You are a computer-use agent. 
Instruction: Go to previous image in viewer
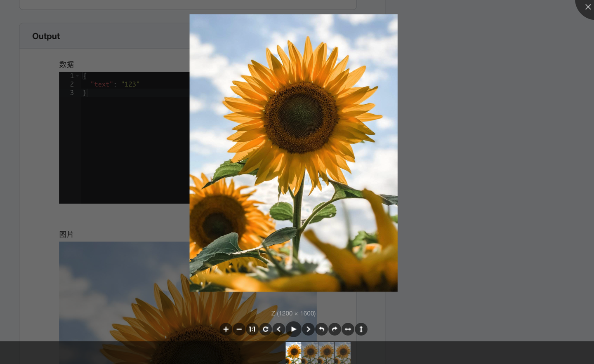(x=279, y=329)
